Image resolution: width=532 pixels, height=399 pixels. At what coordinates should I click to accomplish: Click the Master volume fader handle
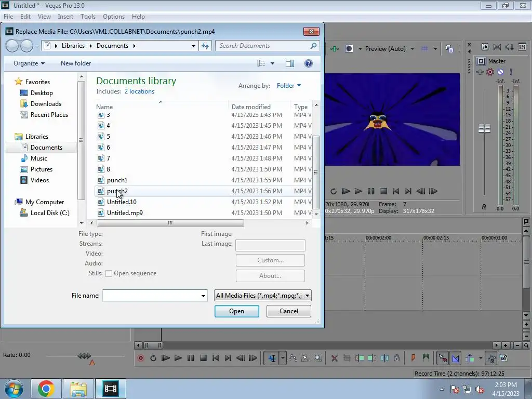coord(484,129)
